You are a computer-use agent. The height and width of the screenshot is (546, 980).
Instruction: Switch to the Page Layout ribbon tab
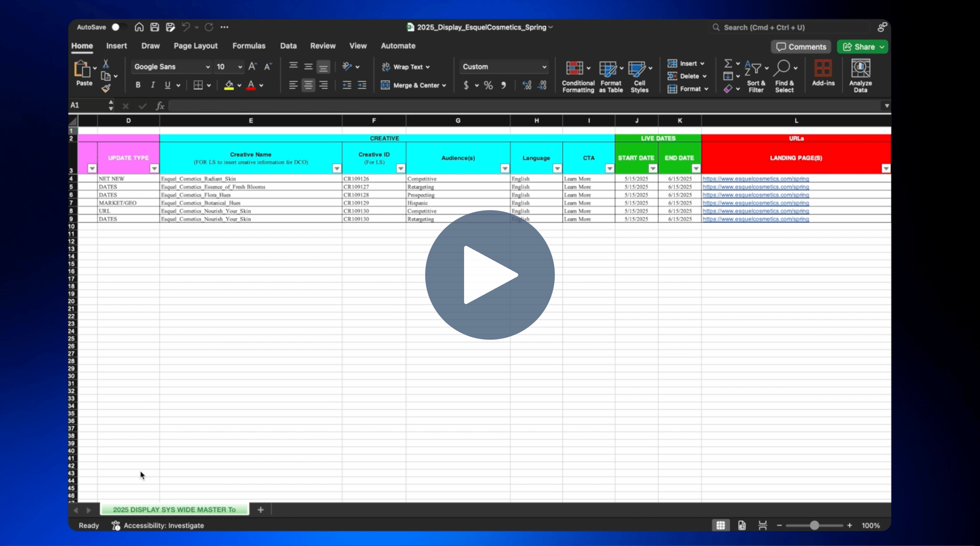tap(196, 46)
